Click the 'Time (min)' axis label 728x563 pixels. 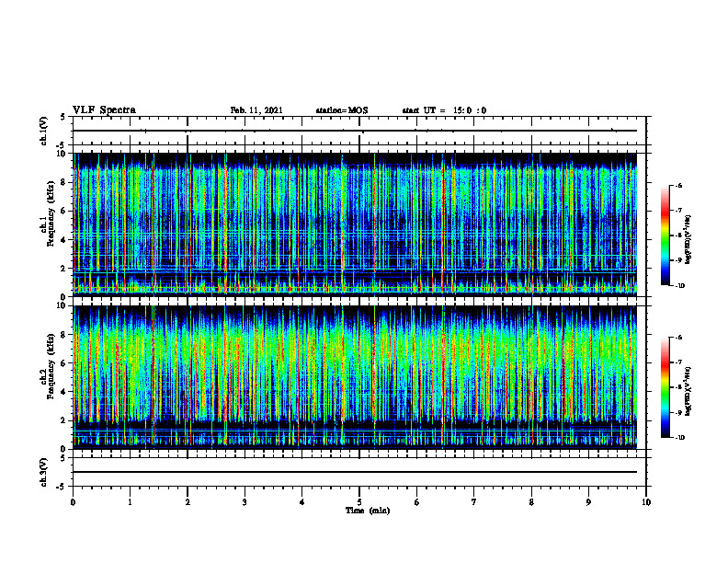(x=368, y=511)
